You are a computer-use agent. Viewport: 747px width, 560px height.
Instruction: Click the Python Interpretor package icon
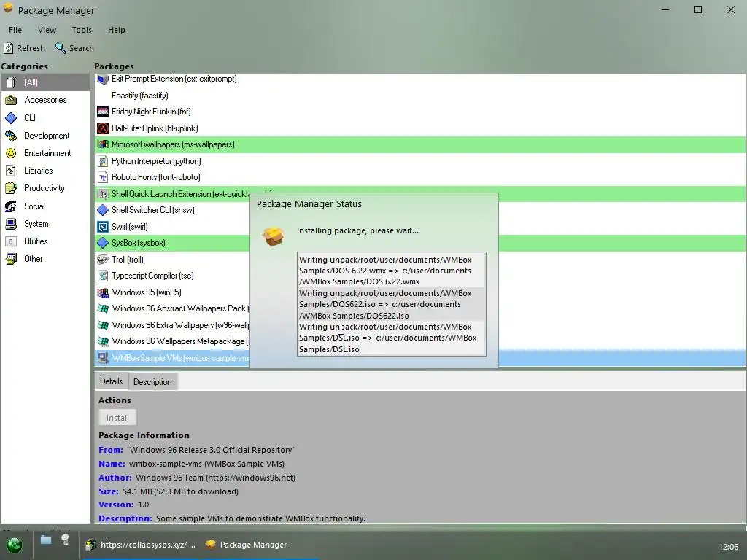click(103, 161)
